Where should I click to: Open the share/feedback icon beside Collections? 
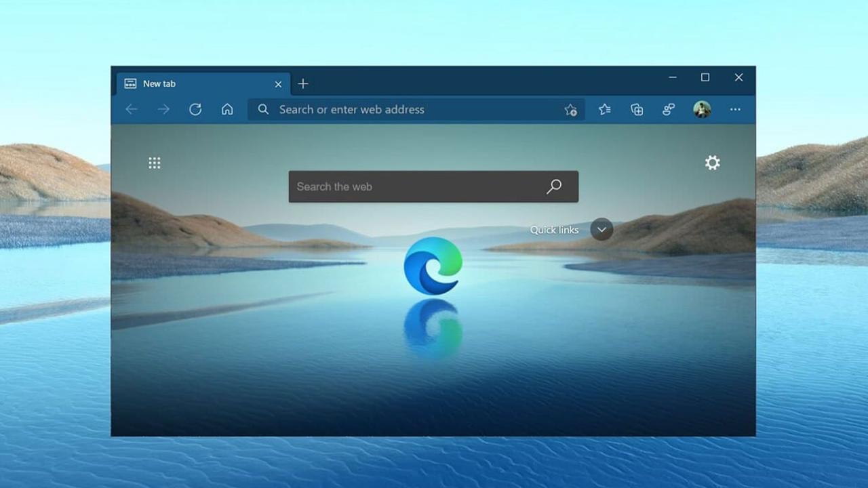click(x=669, y=109)
